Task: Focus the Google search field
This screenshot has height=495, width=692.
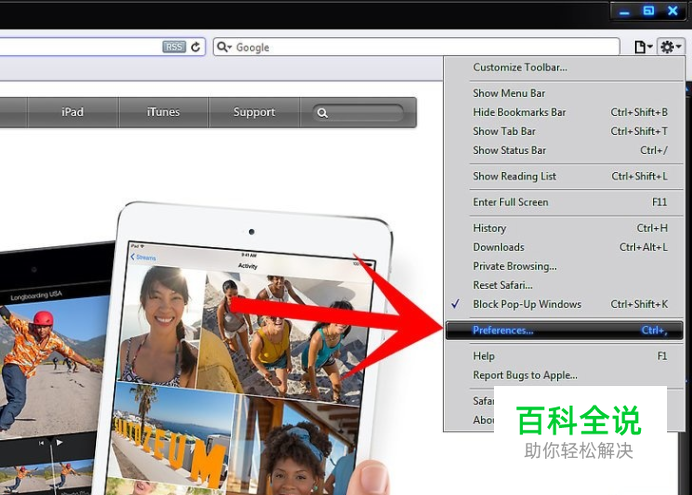Action: (417, 47)
